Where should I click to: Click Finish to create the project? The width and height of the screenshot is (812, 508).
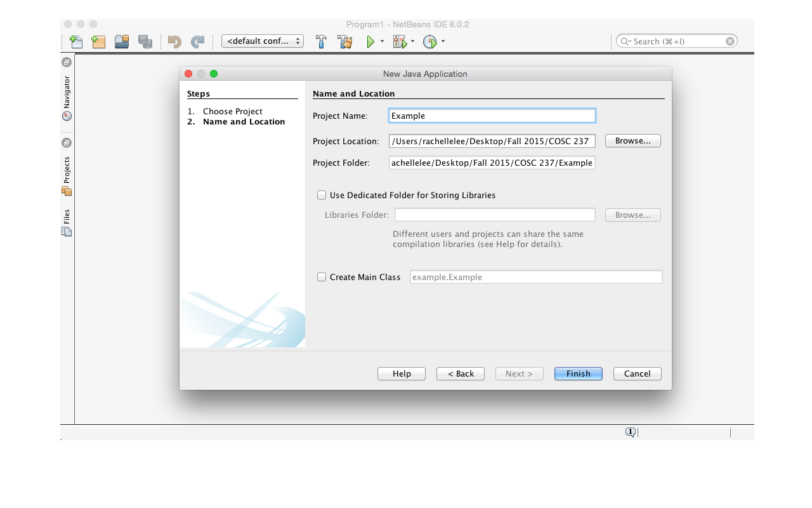(578, 373)
